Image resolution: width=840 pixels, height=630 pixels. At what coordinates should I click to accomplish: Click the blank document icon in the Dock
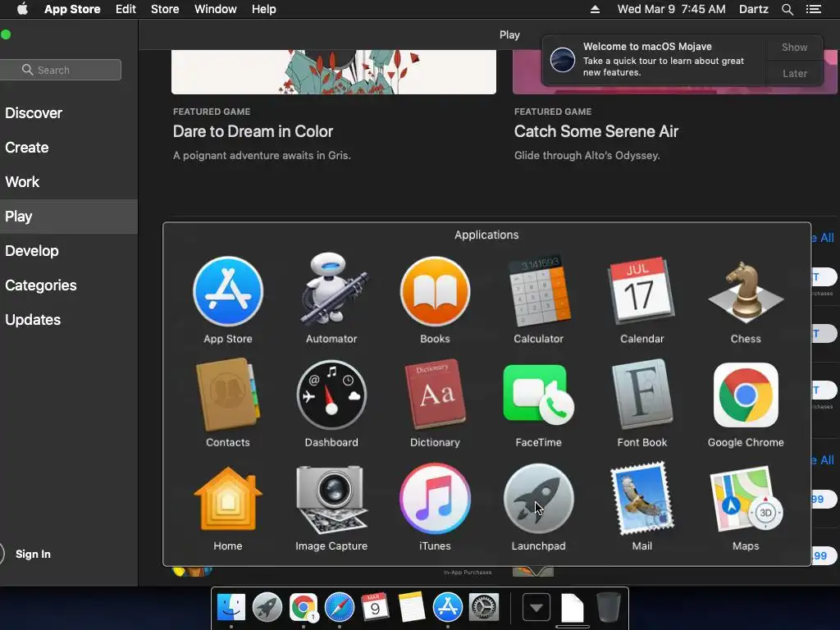point(572,608)
